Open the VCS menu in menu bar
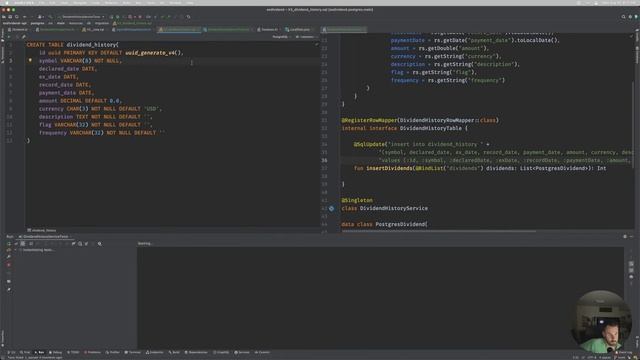This screenshot has height=360, width=640. point(162,3)
